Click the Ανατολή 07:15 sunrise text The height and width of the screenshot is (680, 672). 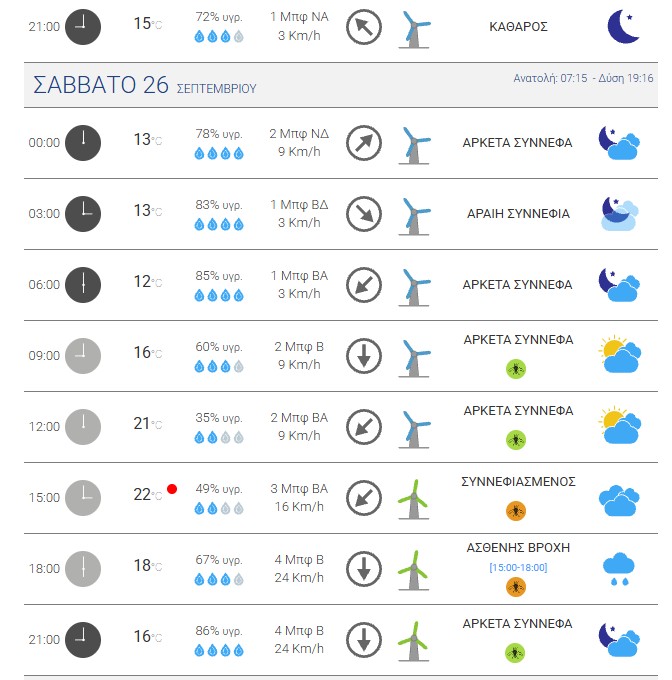pyautogui.click(x=550, y=78)
